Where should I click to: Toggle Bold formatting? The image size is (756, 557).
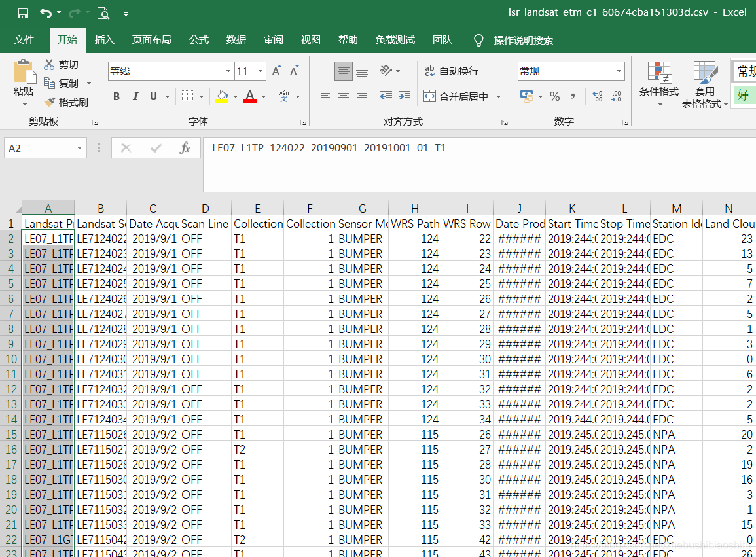point(117,97)
